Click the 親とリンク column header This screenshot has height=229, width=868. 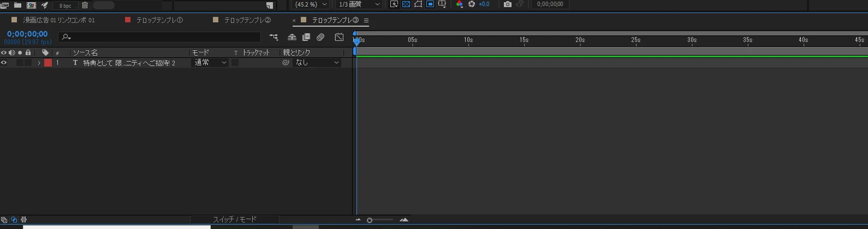(296, 53)
